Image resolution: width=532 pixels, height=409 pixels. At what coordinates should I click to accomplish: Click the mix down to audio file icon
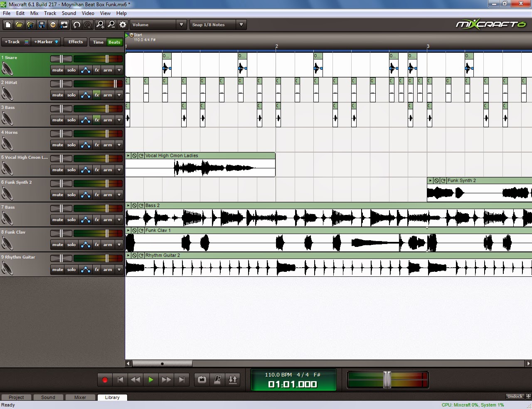tap(64, 25)
